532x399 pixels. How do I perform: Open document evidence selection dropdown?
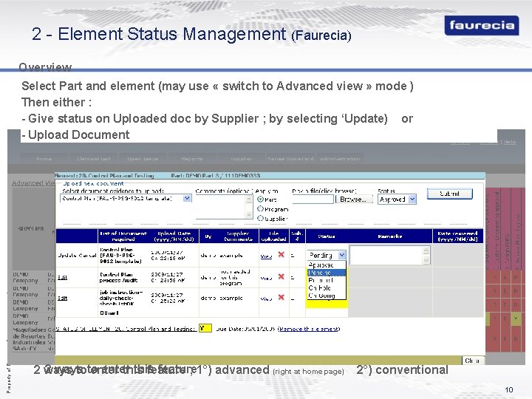click(187, 199)
